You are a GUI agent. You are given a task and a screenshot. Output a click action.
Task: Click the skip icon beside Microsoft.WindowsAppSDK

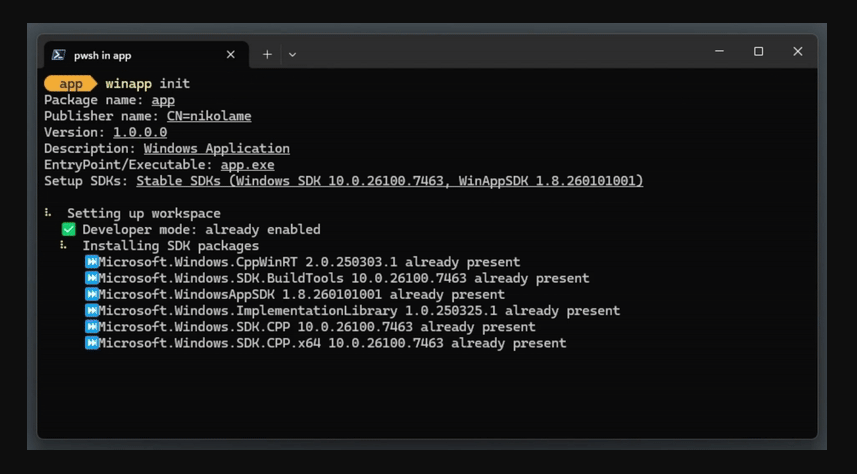(91, 294)
